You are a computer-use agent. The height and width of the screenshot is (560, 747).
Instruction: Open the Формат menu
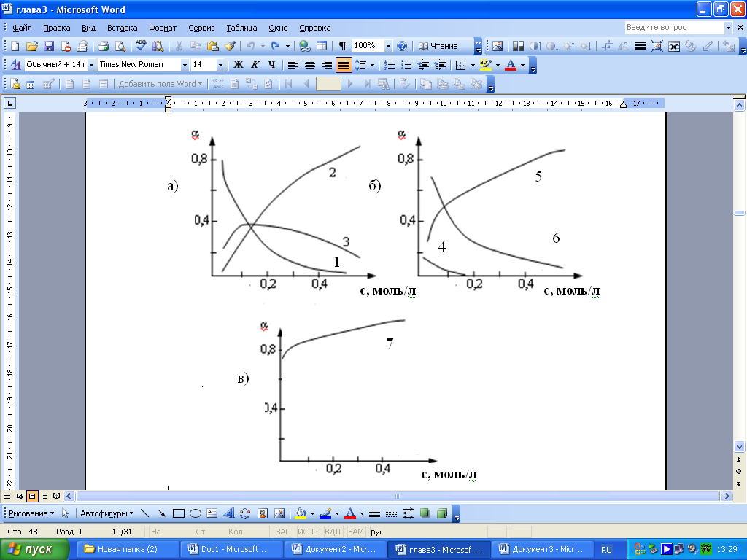[x=163, y=28]
